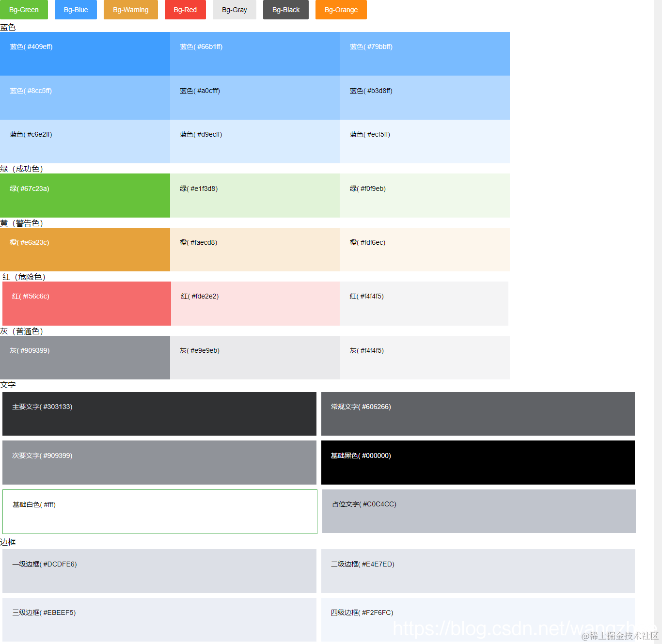Choose the 三级边框 #EBEEF5 swatch

pos(159,620)
